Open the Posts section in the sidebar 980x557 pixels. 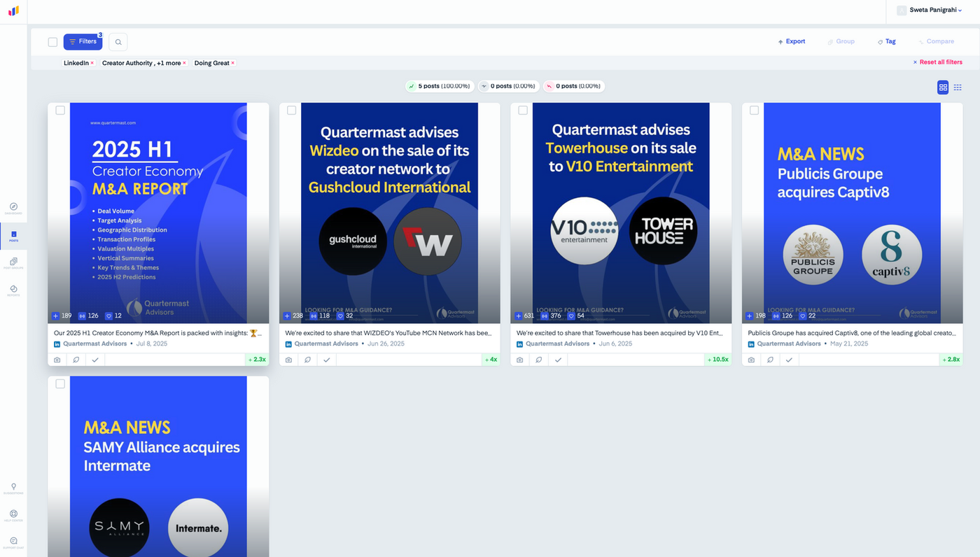click(13, 236)
